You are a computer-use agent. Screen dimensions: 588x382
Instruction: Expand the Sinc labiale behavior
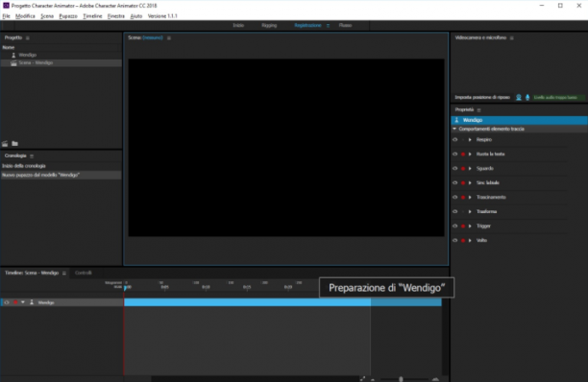[x=470, y=182]
